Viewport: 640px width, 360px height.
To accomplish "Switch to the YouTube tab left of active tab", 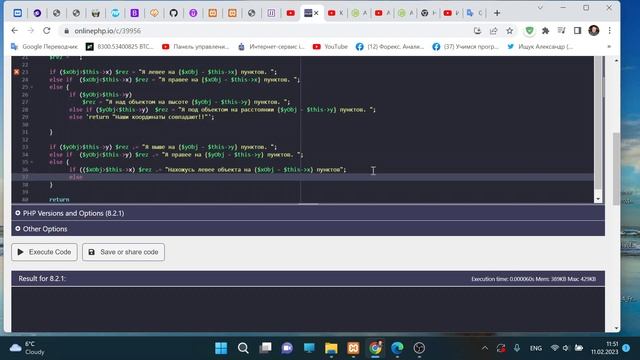I will (x=291, y=13).
